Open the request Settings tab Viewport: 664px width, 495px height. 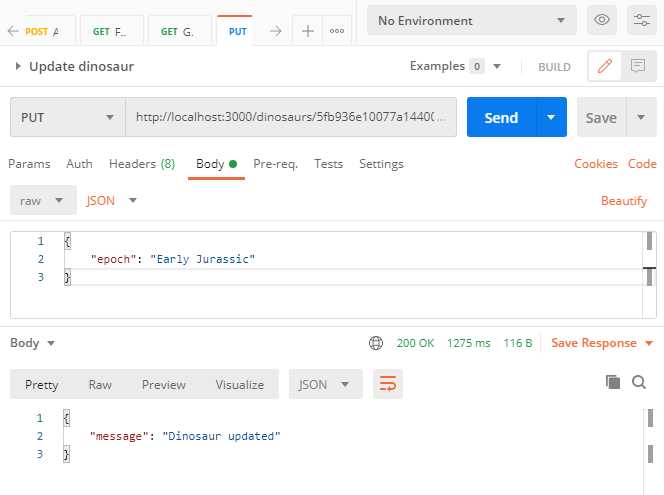coord(381,164)
